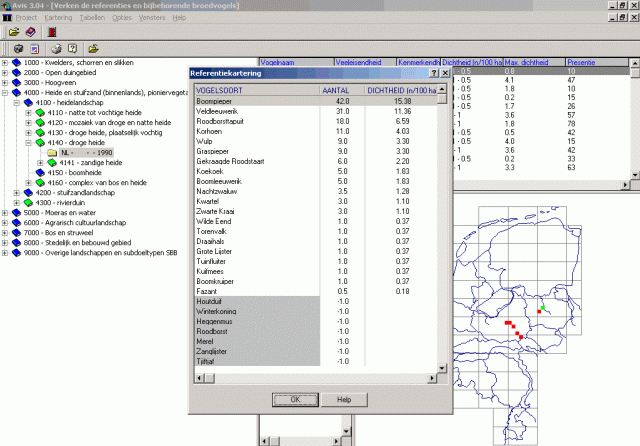Click the printer toolbar icon
640x446 pixels.
point(56,49)
